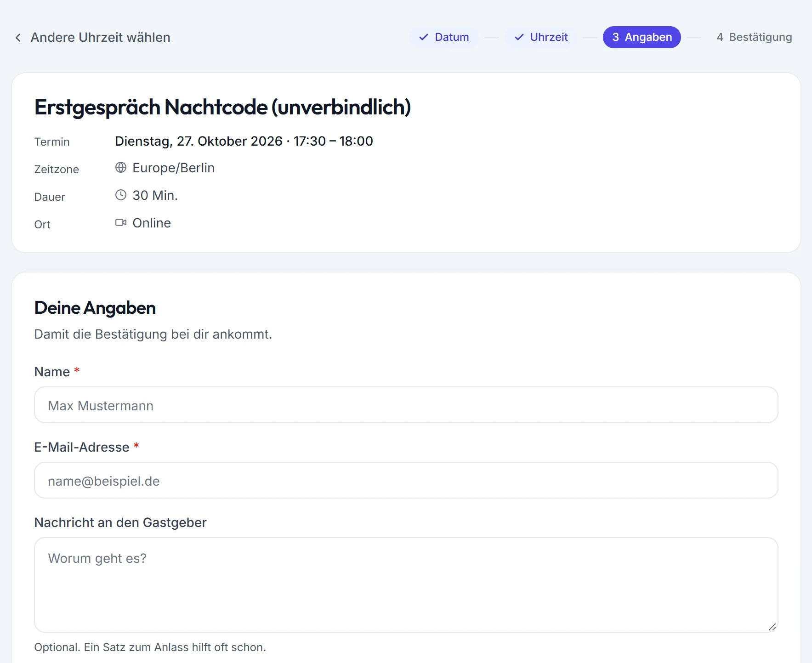This screenshot has height=663, width=812.
Task: Click the 'Online' location value
Action: pos(152,223)
